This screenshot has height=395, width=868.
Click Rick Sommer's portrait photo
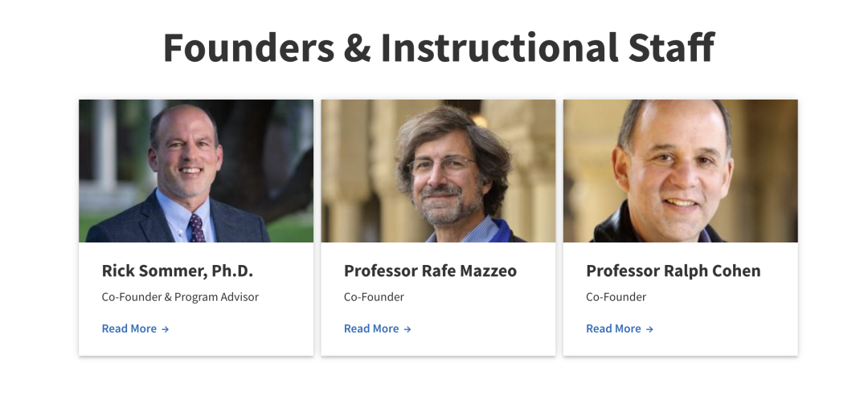[196, 171]
